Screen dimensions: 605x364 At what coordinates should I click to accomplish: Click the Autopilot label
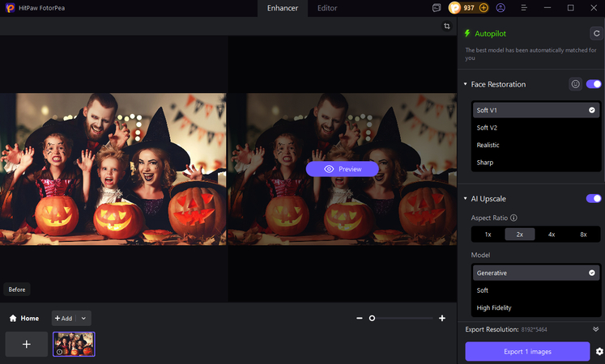pos(490,33)
